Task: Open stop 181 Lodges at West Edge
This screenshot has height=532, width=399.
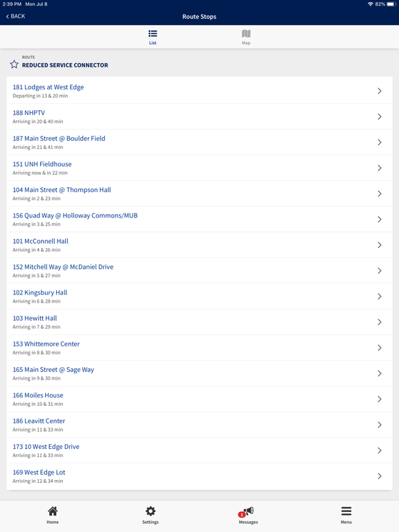Action: [x=199, y=91]
